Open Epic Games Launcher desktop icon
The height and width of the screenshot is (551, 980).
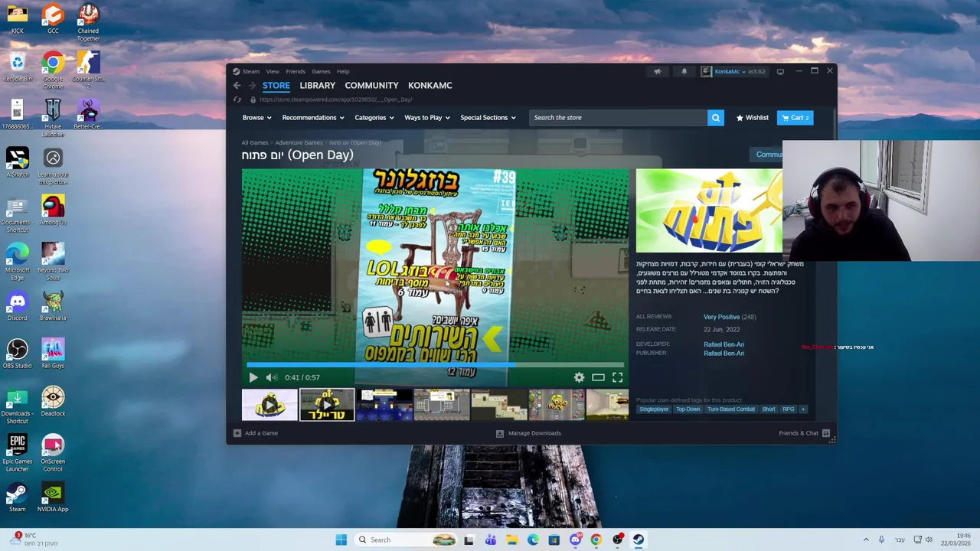point(17,452)
